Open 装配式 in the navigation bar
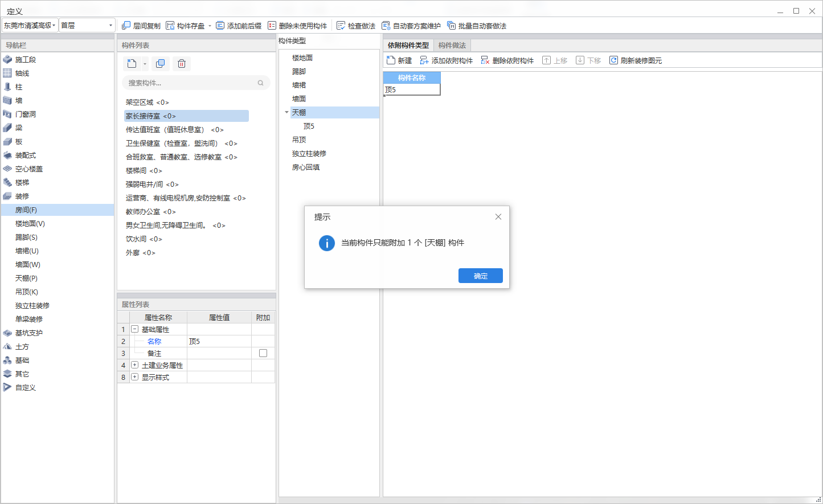823x504 pixels. click(26, 155)
